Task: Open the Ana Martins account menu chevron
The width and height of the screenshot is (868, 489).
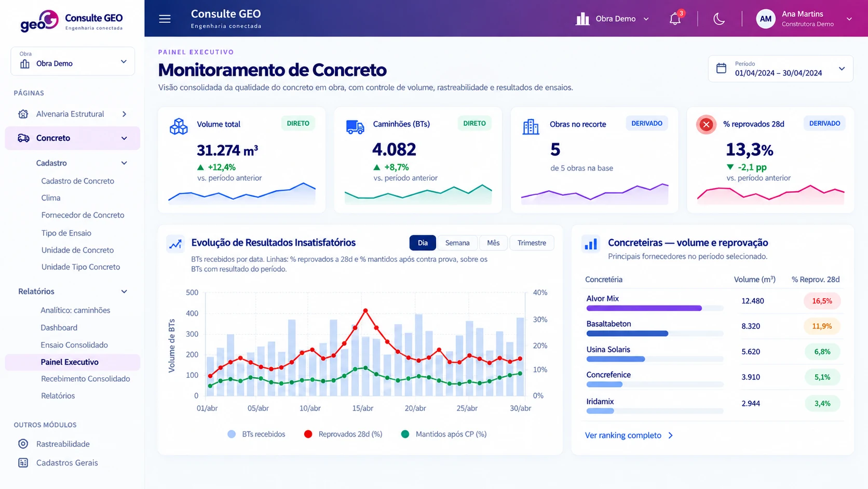Action: pos(849,19)
